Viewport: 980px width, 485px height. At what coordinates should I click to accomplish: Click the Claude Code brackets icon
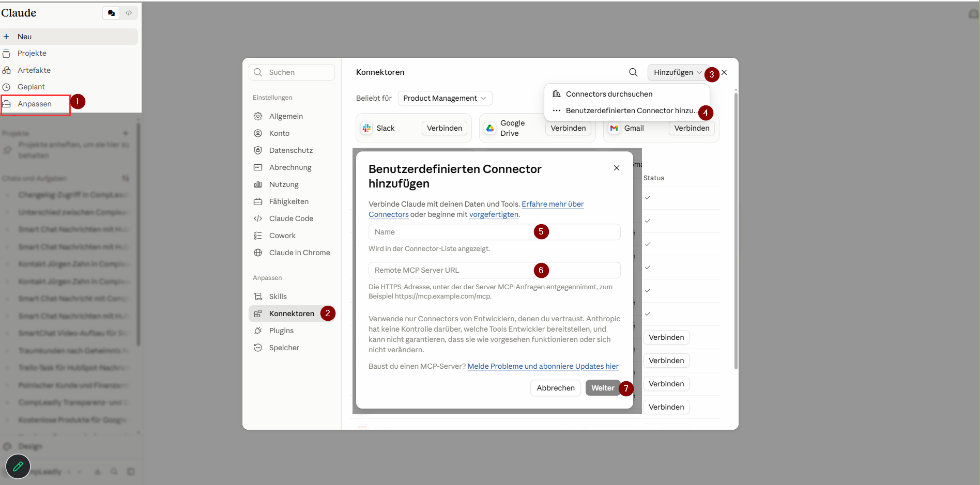(x=258, y=218)
